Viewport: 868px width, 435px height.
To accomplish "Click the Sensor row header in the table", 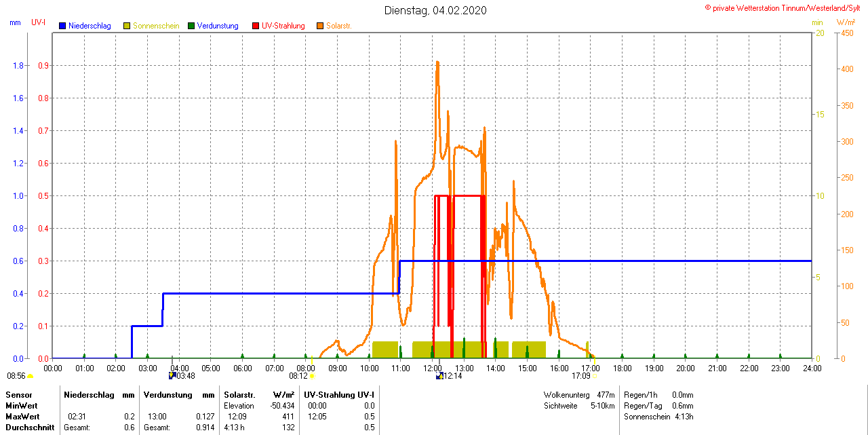I will 19,395.
